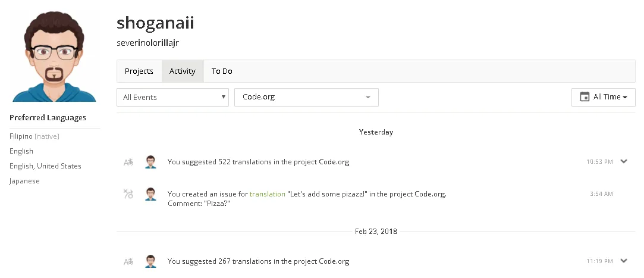
Task: Expand the 522 translations activity chevron
Action: (x=624, y=161)
